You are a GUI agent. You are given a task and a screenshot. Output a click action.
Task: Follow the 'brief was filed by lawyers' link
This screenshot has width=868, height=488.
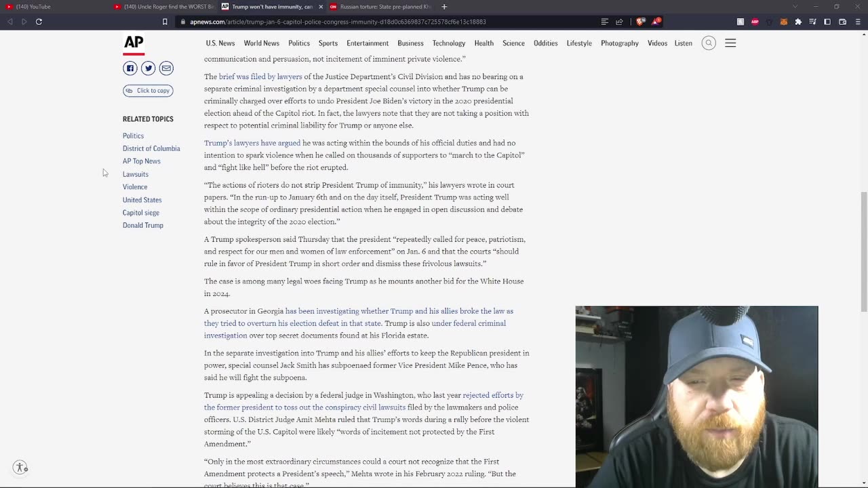coord(260,77)
